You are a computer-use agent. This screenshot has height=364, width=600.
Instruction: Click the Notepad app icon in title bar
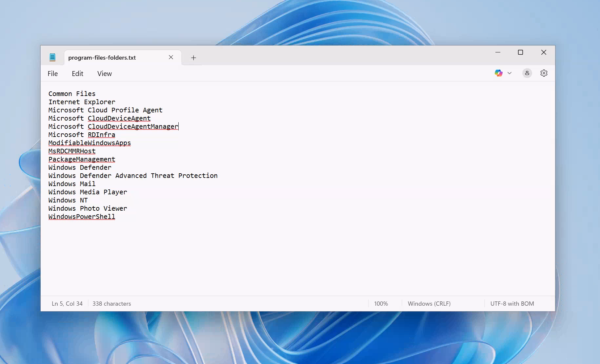click(x=52, y=57)
